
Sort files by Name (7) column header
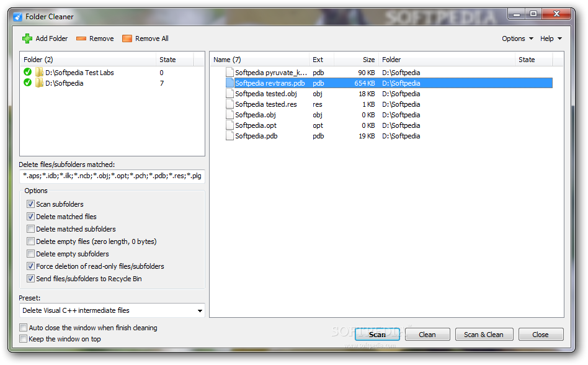tap(259, 60)
